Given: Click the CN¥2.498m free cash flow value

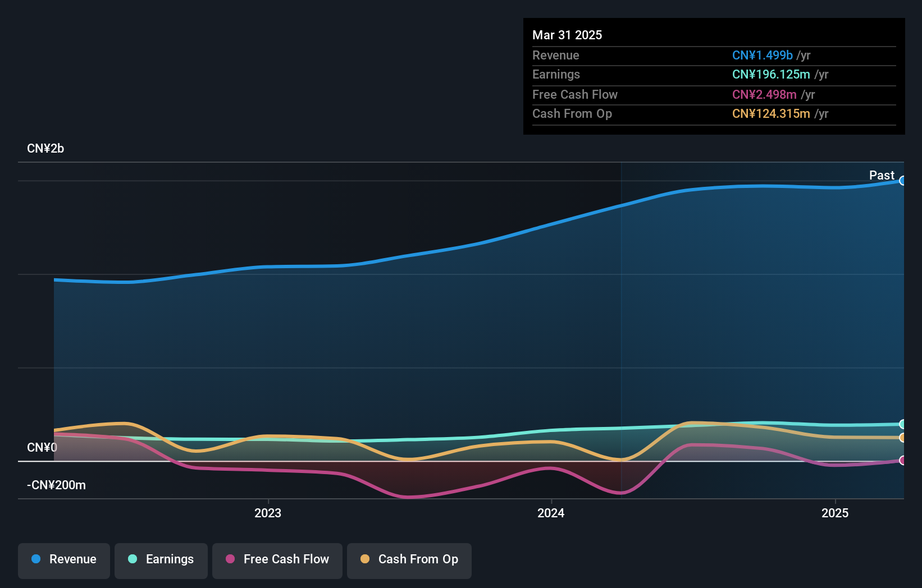Looking at the screenshot, I should tap(764, 94).
